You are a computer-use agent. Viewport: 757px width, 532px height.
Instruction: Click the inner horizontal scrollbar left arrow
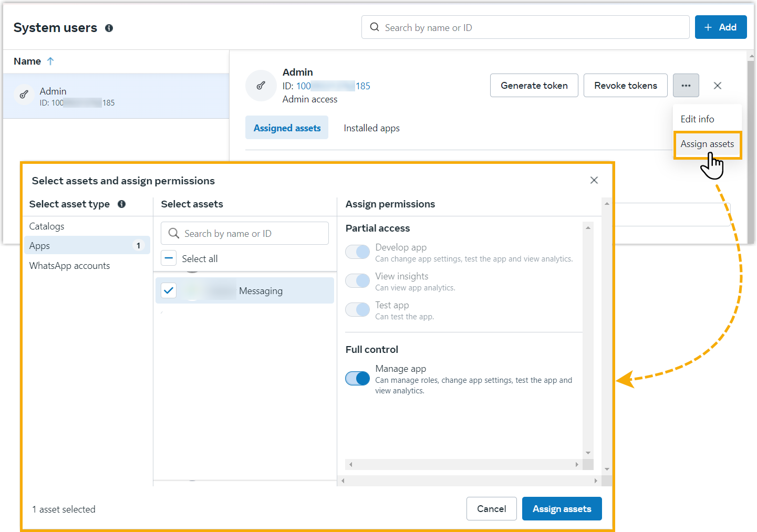pos(350,465)
